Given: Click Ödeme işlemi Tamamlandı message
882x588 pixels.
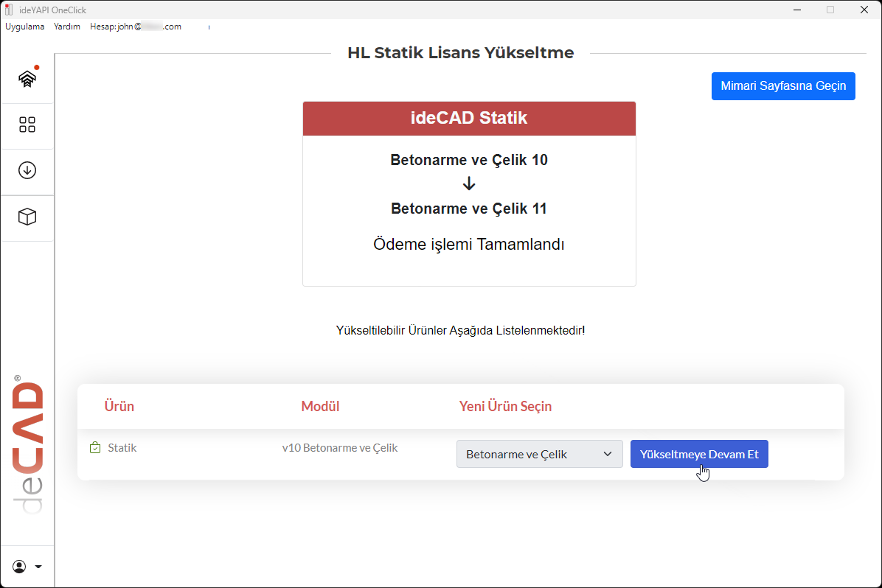Looking at the screenshot, I should pos(469,245).
